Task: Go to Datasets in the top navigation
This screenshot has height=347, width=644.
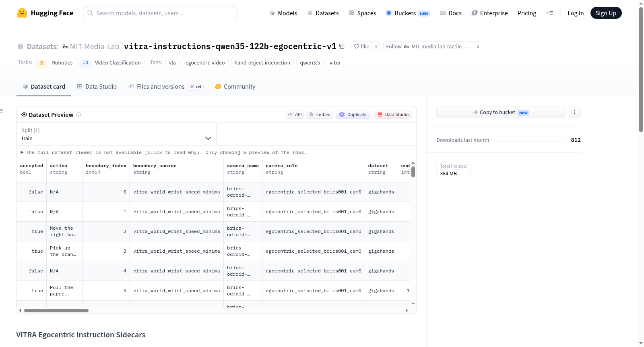Action: [x=323, y=13]
